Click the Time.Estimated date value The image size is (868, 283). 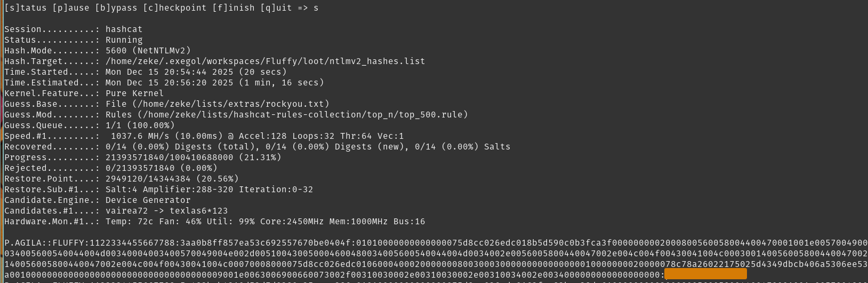tap(169, 83)
